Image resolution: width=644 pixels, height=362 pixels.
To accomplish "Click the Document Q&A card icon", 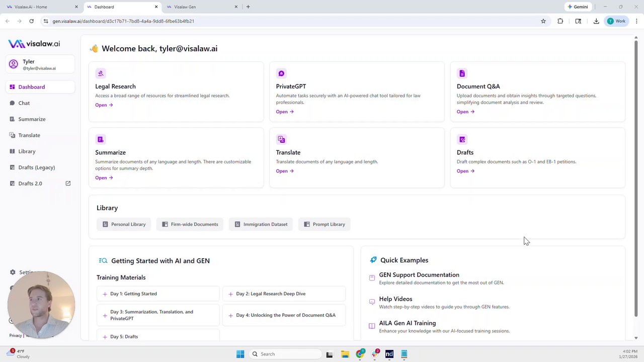I will click(x=462, y=73).
